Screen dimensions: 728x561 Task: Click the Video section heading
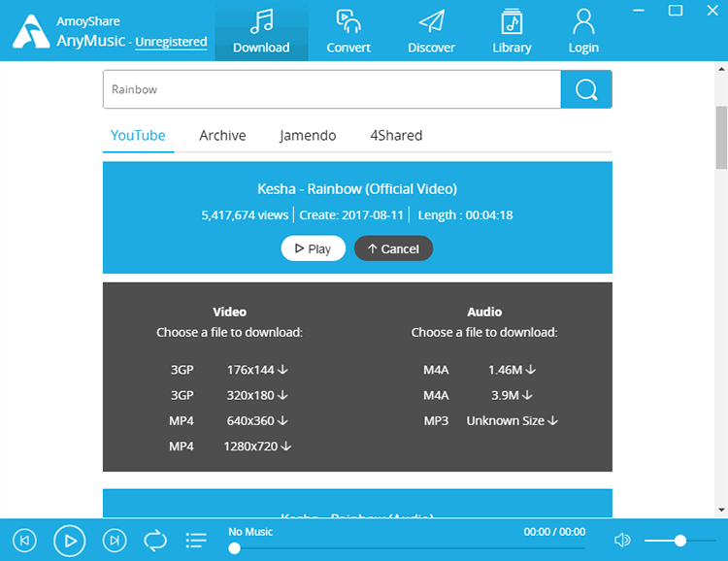(x=229, y=312)
